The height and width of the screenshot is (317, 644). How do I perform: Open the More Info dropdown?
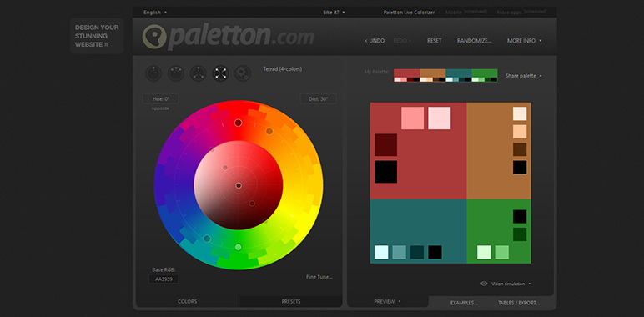coord(524,41)
